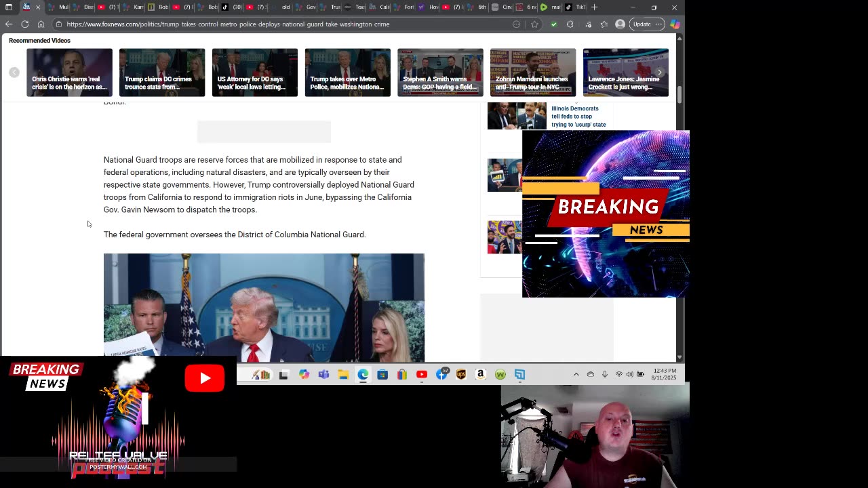The width and height of the screenshot is (868, 488).
Task: Switch to the 'Calif' browser tab
Action: coord(380,7)
